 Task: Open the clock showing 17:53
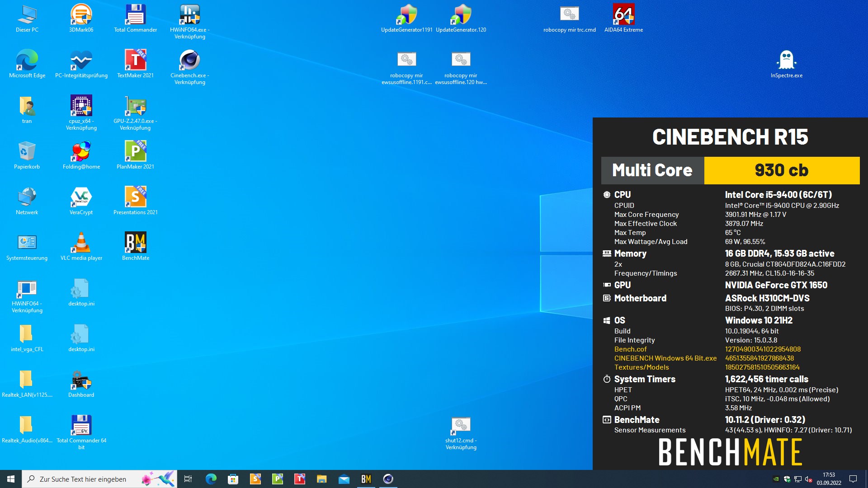pos(829,479)
